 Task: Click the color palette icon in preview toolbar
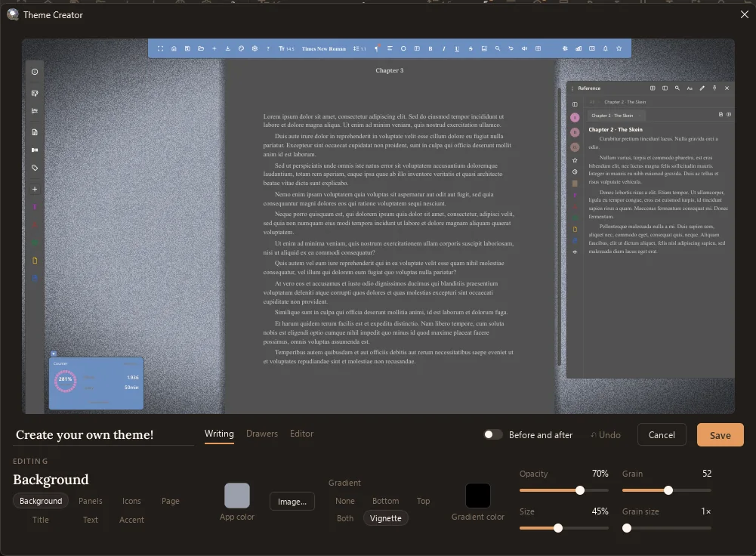point(242,48)
